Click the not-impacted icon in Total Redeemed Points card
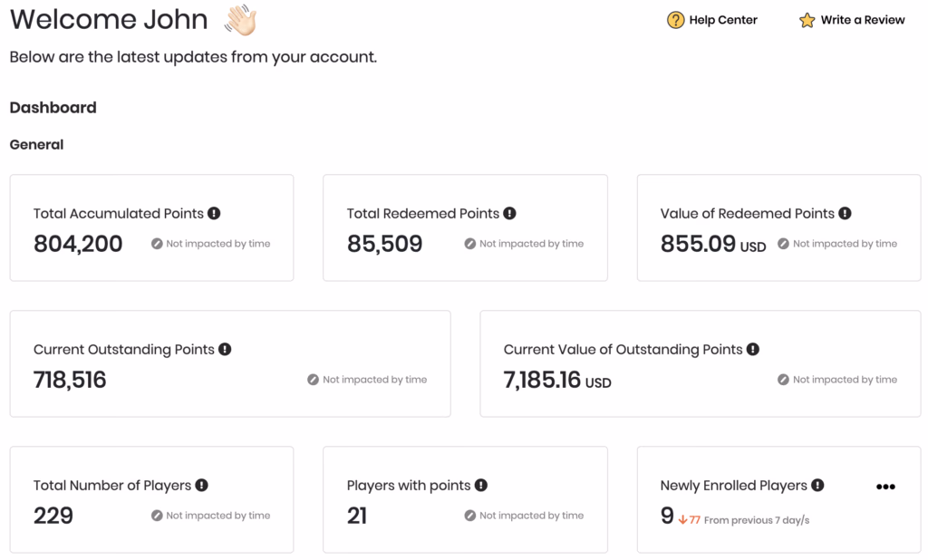 point(470,244)
